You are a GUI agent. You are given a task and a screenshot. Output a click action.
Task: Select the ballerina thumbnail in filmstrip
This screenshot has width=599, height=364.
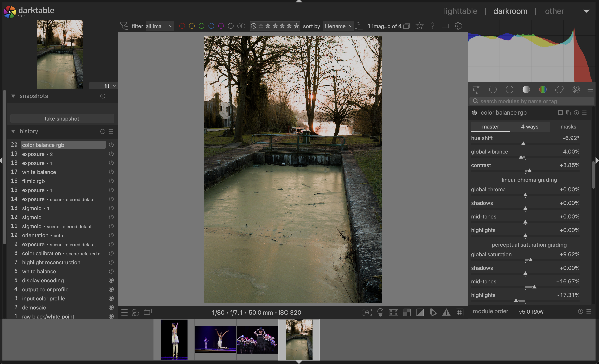(174, 340)
